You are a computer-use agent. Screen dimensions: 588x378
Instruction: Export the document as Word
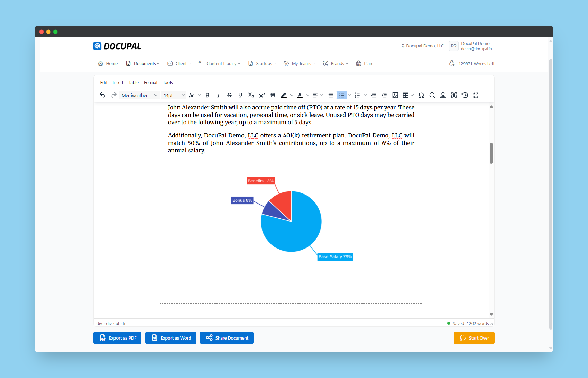tap(171, 338)
